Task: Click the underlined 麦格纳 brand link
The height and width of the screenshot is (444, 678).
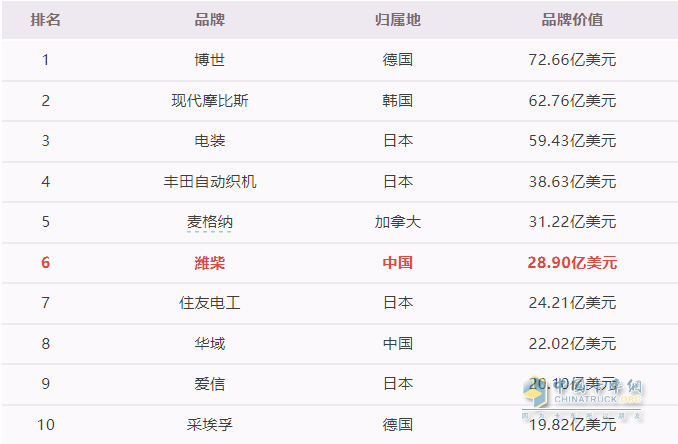Action: point(210,222)
